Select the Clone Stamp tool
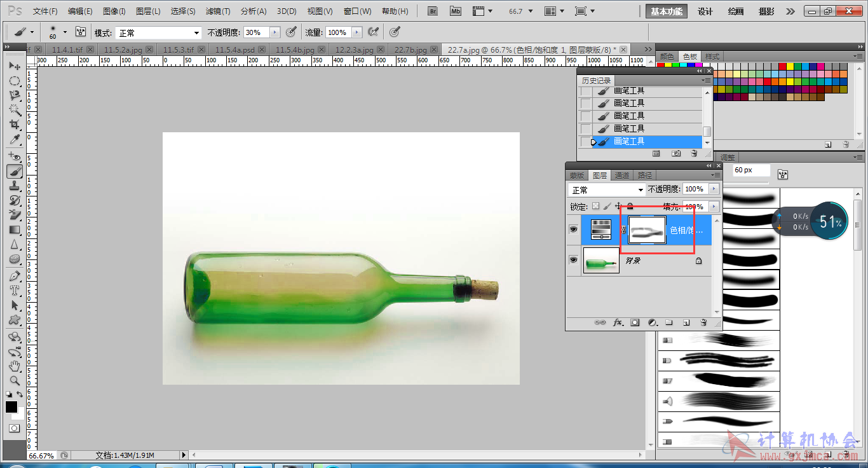Image resolution: width=868 pixels, height=468 pixels. click(x=15, y=186)
